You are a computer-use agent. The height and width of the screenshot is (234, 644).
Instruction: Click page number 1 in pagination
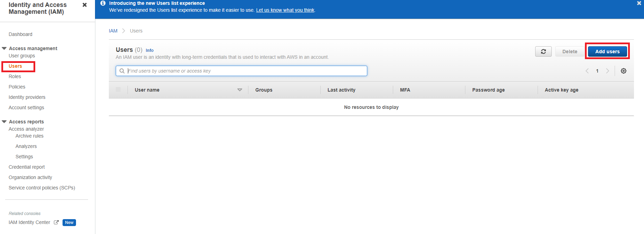[x=597, y=71]
